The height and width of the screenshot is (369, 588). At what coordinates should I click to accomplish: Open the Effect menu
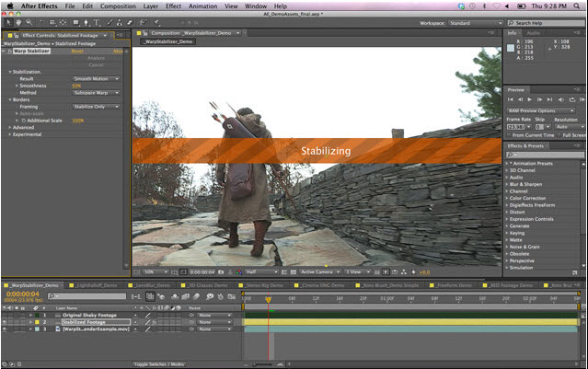[173, 6]
